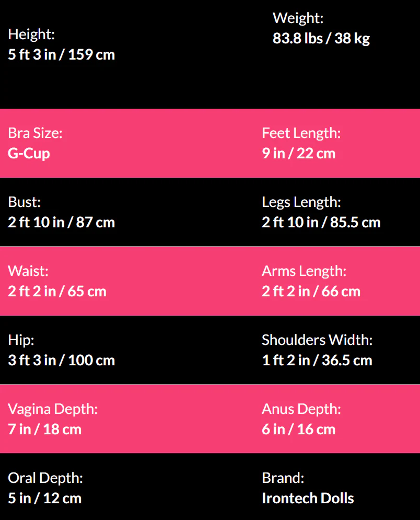Image resolution: width=420 pixels, height=520 pixels.
Task: Click the Legs Length label
Action: point(301,202)
